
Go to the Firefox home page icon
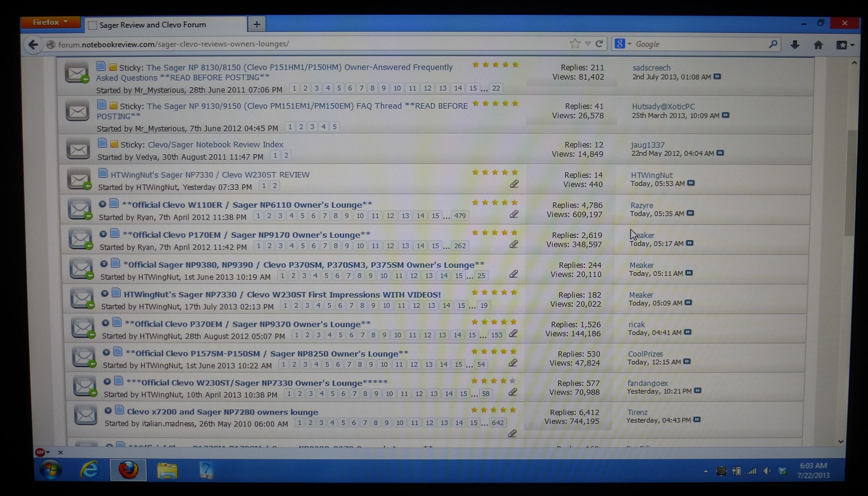[818, 45]
